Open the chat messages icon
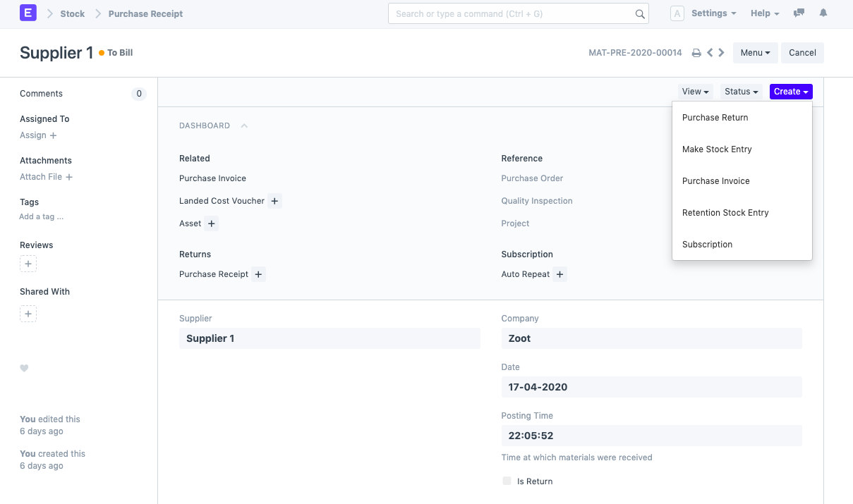 point(799,13)
